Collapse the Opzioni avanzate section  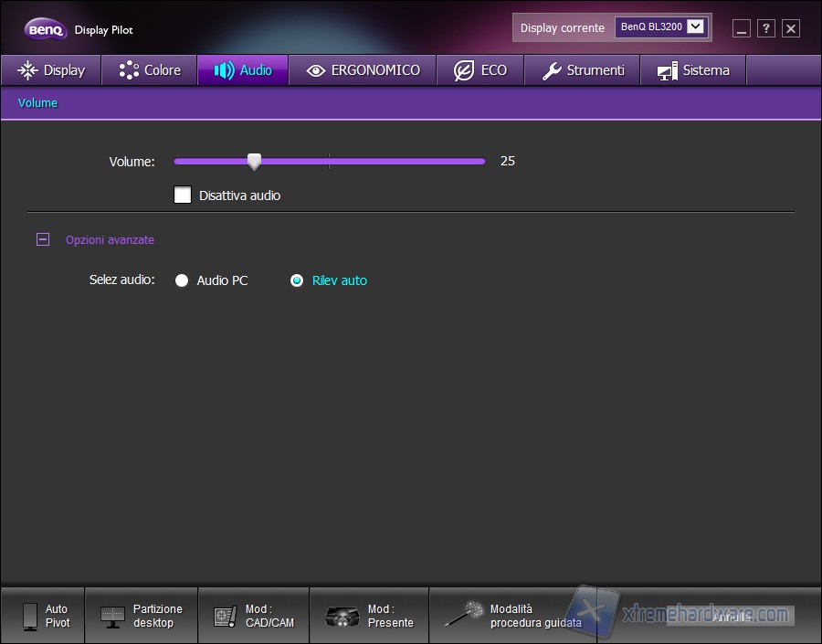click(43, 239)
